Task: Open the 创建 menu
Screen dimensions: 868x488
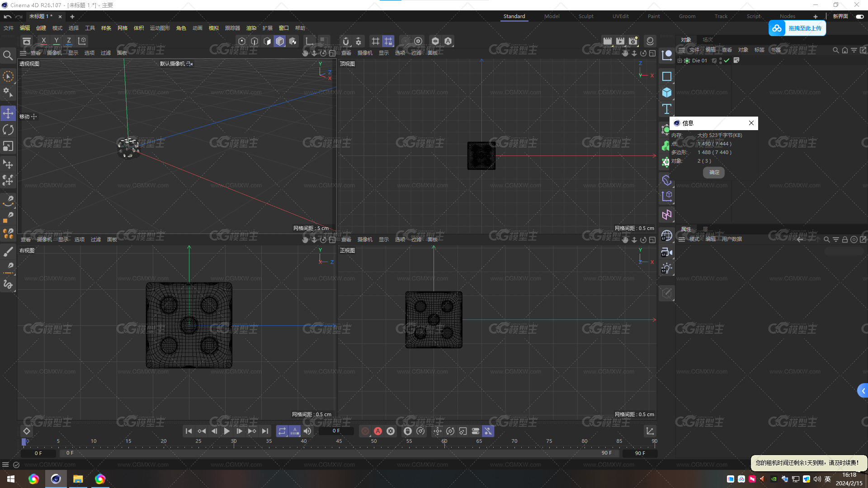Action: 41,28
